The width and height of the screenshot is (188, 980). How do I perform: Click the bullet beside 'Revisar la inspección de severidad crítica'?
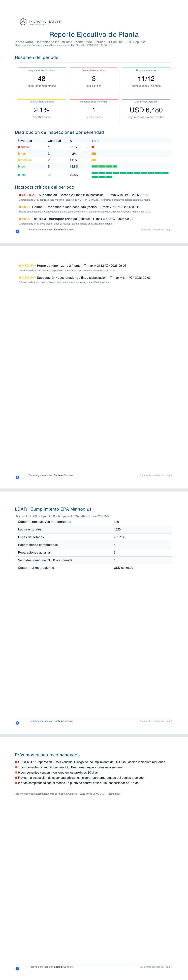click(x=16, y=778)
